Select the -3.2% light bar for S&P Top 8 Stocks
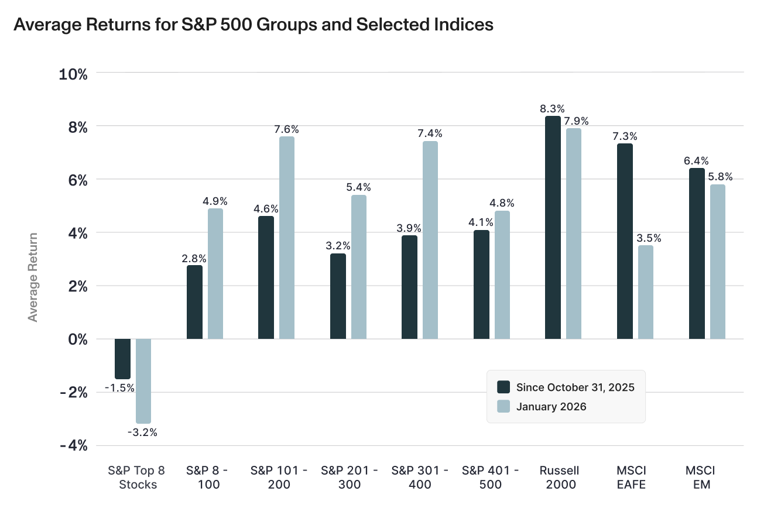Image resolution: width=781 pixels, height=532 pixels. 143,381
